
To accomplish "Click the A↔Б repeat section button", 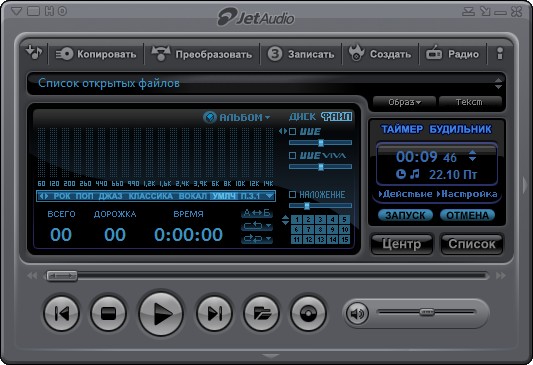I will (x=257, y=213).
